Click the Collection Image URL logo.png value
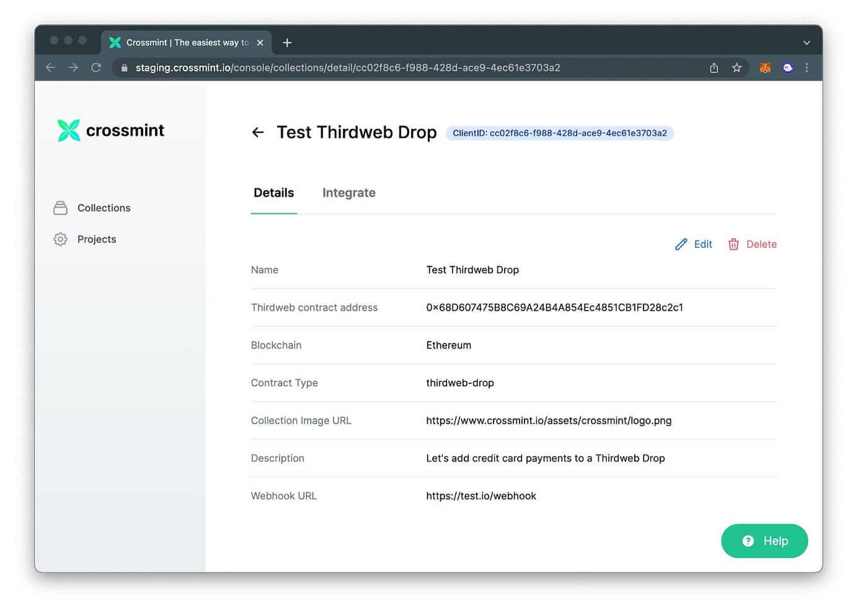The height and width of the screenshot is (612, 868). (549, 420)
